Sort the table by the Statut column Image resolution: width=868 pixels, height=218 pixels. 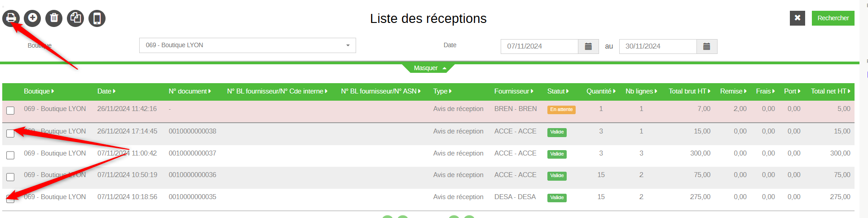[x=558, y=91]
